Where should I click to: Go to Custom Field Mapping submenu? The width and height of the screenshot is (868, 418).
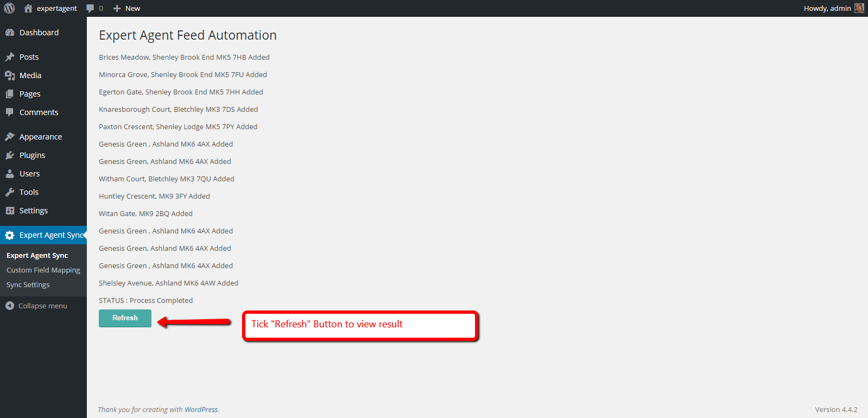coord(43,270)
